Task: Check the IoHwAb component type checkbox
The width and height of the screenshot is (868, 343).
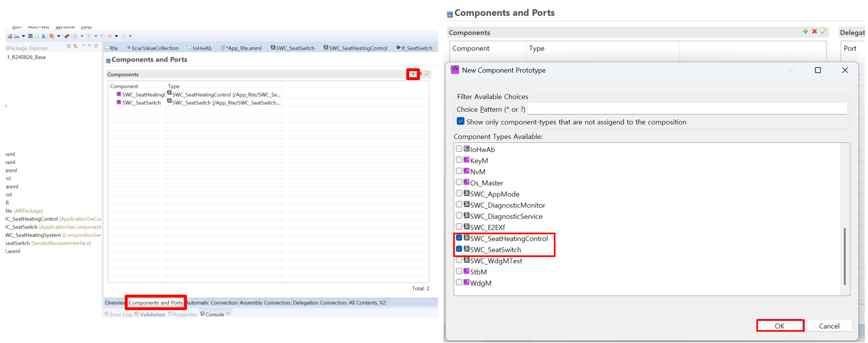Action: click(459, 149)
